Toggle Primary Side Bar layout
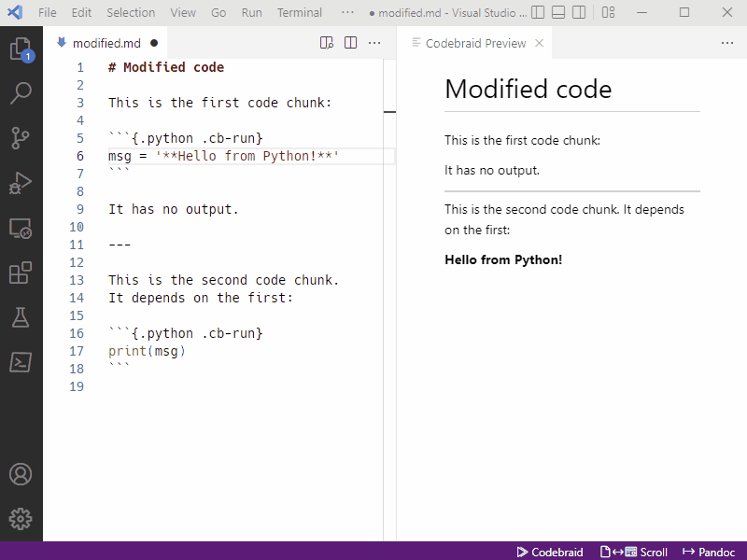 coord(538,12)
